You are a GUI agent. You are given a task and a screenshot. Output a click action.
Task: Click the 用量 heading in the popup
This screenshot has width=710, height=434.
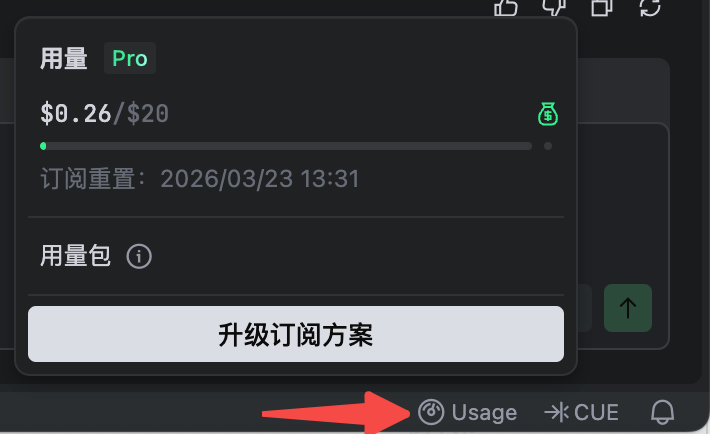63,58
